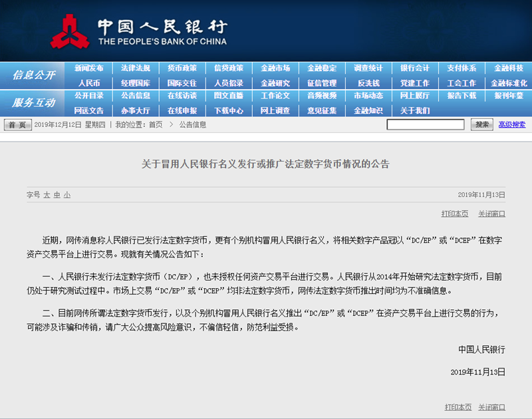This screenshot has width=532, height=419.
Task: Open 公告信息 in 服务互动 menu
Action: pyautogui.click(x=136, y=96)
